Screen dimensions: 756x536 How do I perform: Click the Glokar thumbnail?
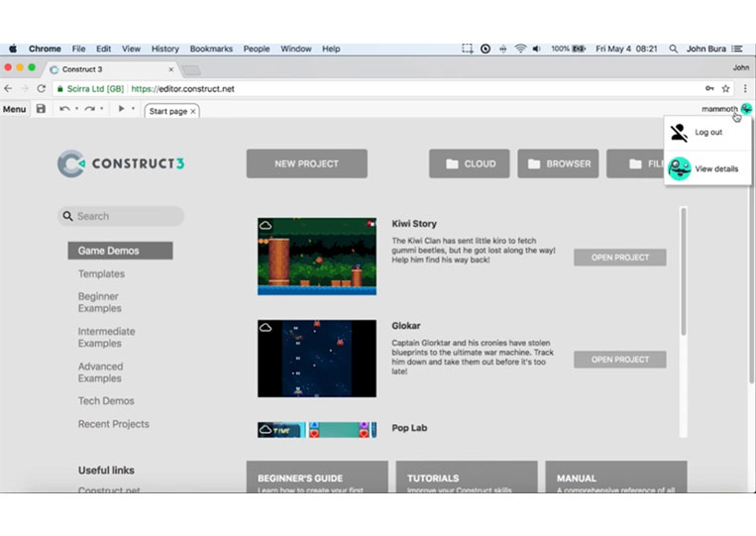[317, 359]
